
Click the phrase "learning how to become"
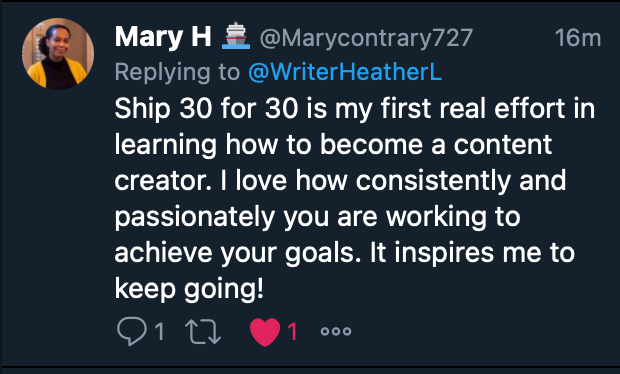268,145
